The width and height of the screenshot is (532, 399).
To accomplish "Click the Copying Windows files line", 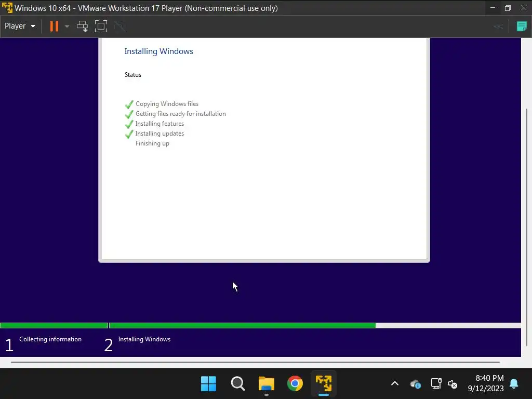I will coord(167,104).
